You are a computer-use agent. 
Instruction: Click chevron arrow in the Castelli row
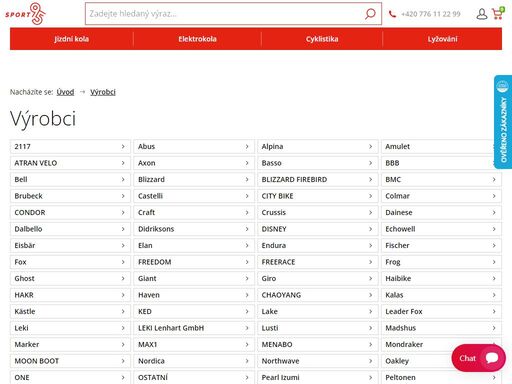point(247,196)
